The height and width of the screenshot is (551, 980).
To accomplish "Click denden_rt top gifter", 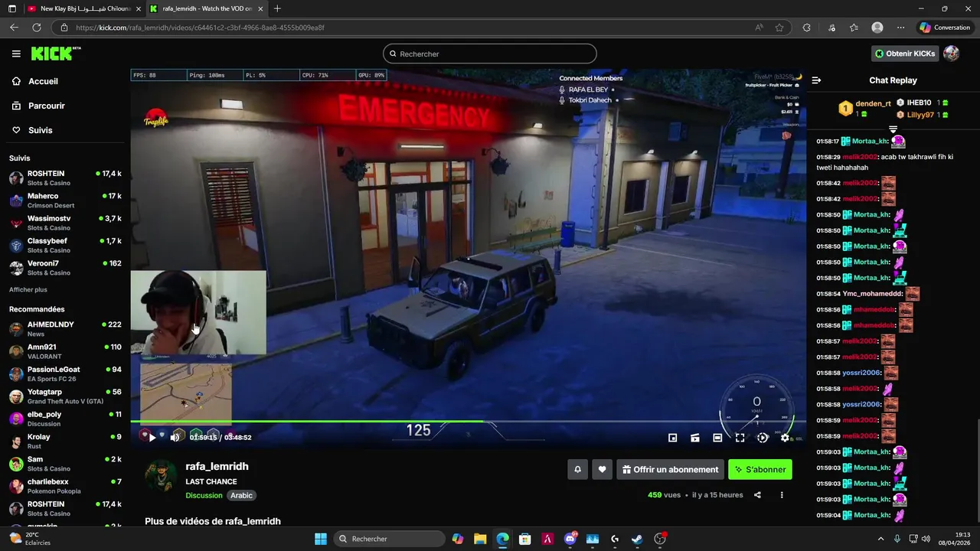I will (873, 103).
